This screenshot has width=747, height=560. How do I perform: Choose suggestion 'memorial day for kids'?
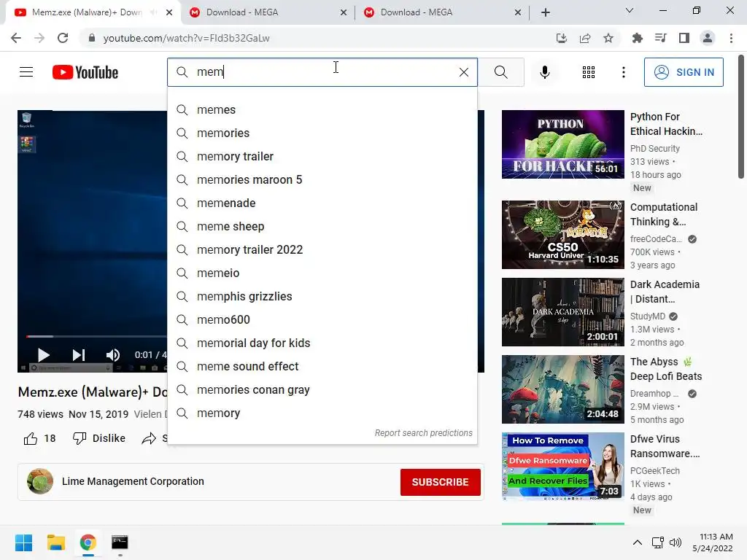pyautogui.click(x=322, y=343)
